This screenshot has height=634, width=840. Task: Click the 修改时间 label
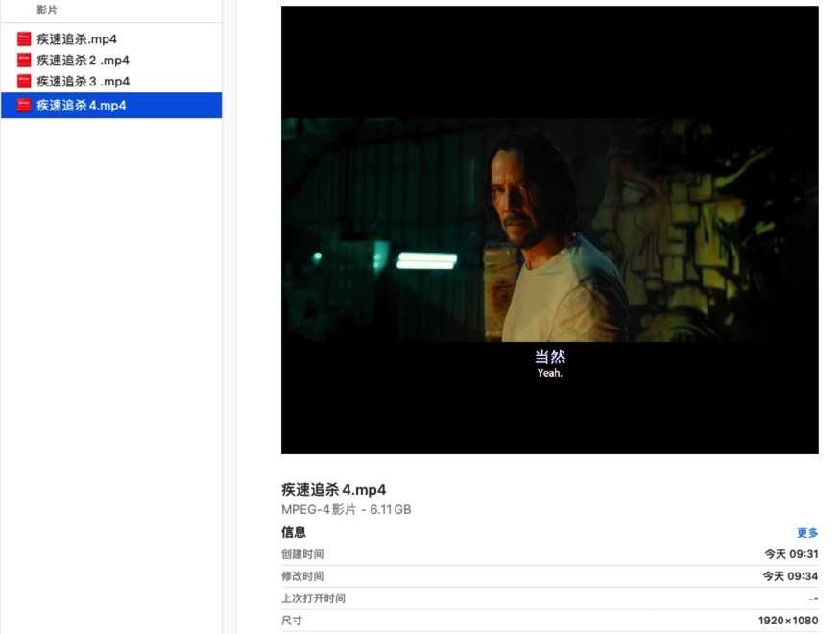(302, 576)
